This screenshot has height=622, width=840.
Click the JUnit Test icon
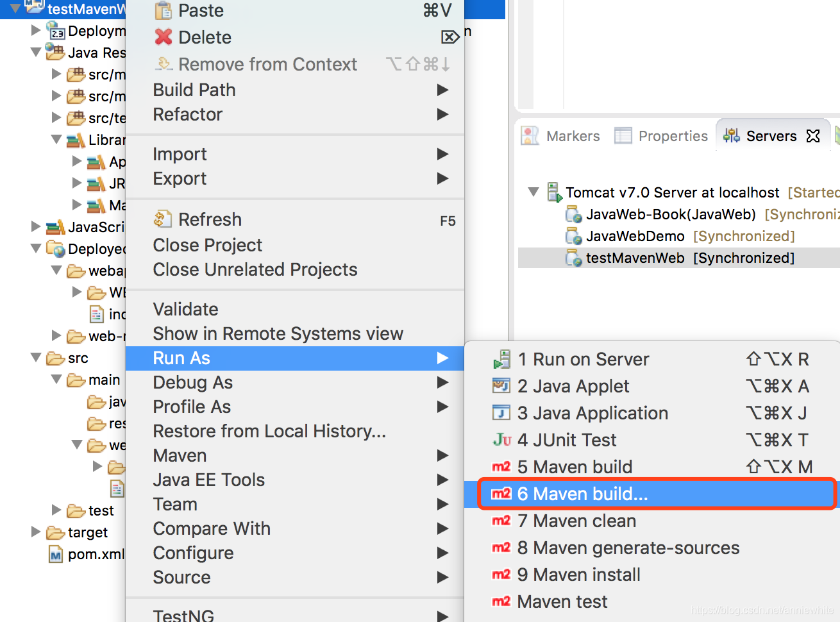click(502, 440)
